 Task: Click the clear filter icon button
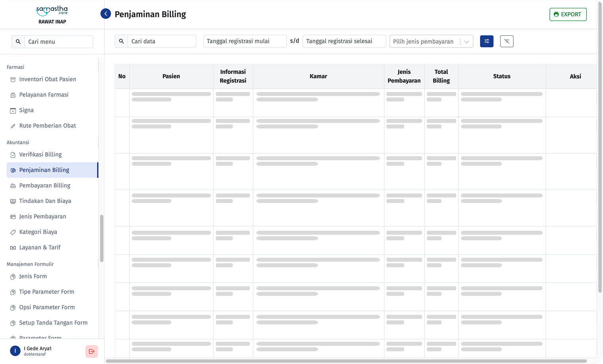point(507,41)
